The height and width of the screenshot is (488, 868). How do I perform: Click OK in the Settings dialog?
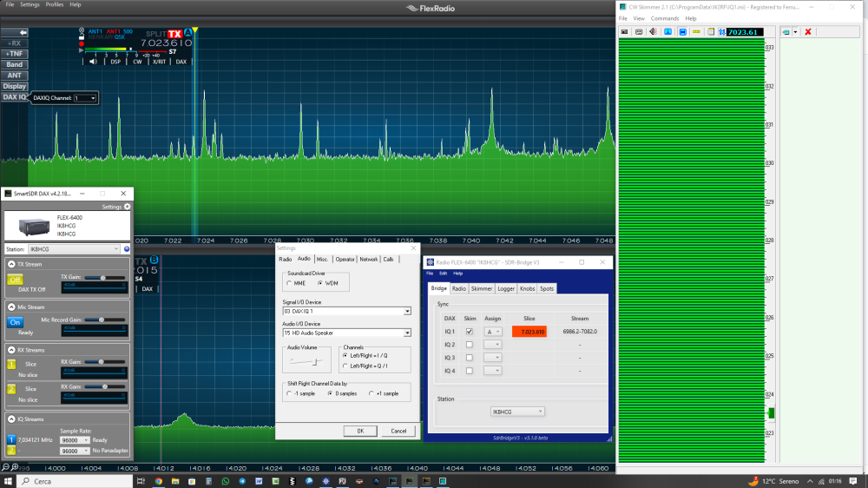click(360, 431)
